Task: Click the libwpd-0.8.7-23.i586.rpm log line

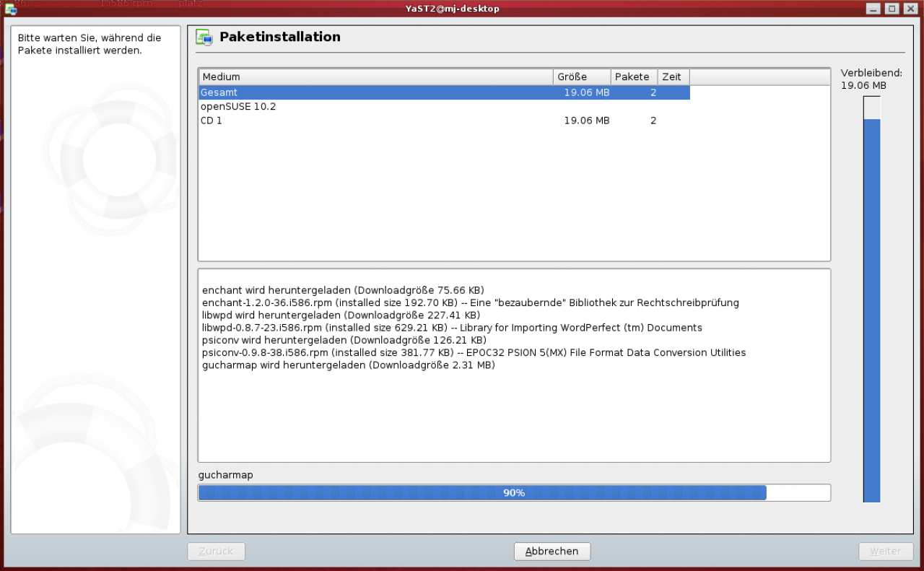Action: click(x=452, y=328)
